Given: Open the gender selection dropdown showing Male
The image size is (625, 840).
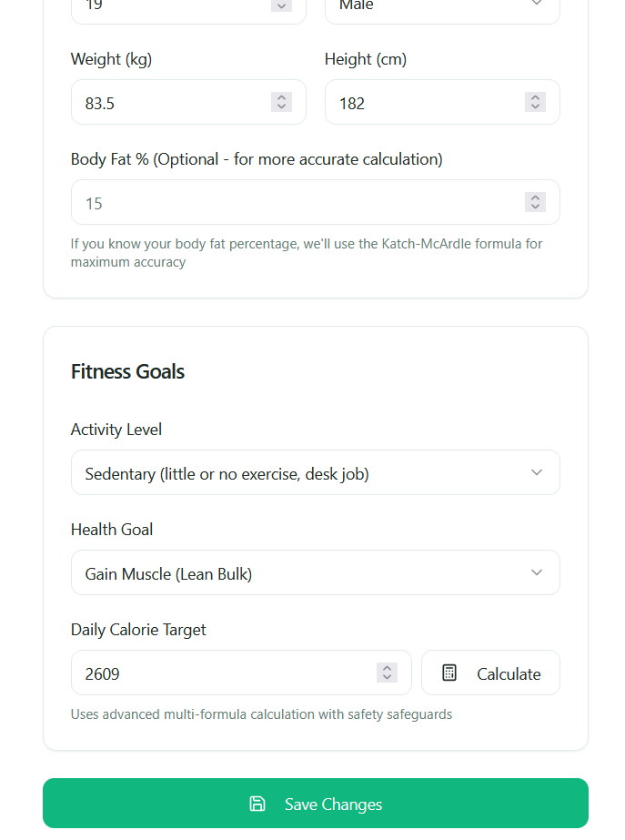Looking at the screenshot, I should click(x=442, y=5).
